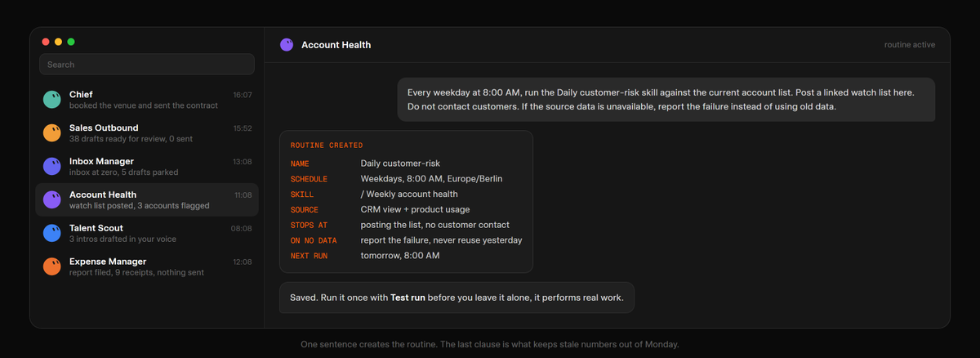
Task: Click the SOURCE field label
Action: coord(305,210)
